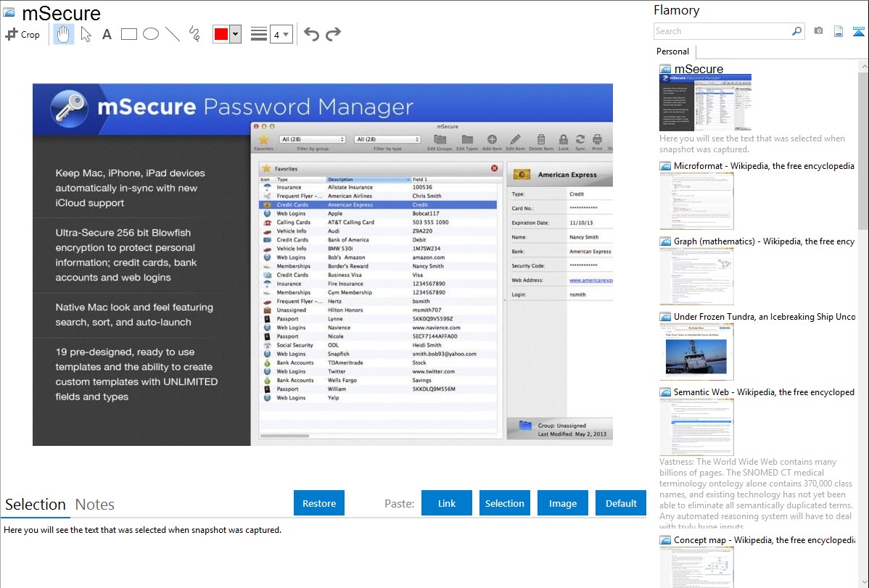Click the snapshot icon beside Concept map
The width and height of the screenshot is (869, 588).
click(x=665, y=539)
